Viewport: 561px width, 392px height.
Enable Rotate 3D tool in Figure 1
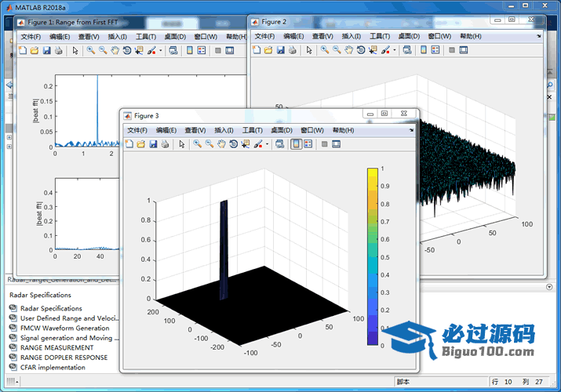point(126,50)
